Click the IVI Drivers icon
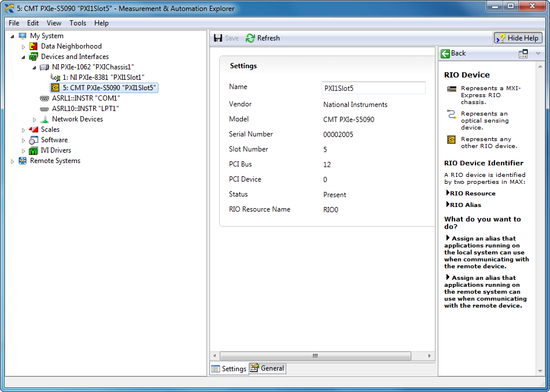The width and height of the screenshot is (550, 392). 33,150
